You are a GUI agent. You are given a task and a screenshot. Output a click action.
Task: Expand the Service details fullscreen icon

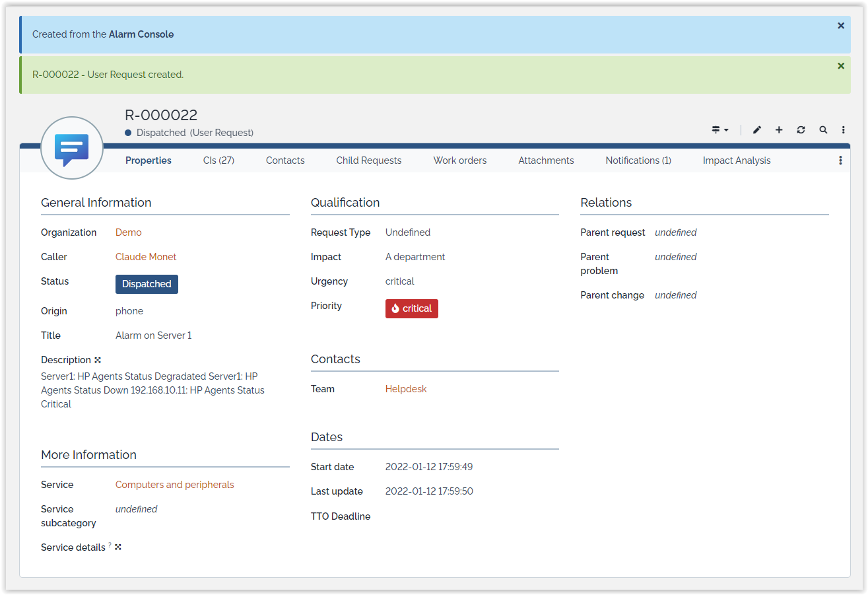[x=118, y=547]
